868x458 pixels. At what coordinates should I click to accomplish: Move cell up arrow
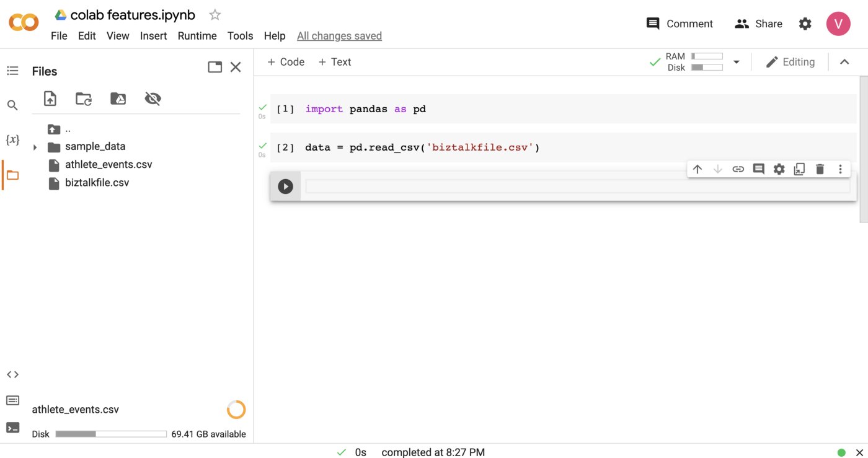pos(697,169)
